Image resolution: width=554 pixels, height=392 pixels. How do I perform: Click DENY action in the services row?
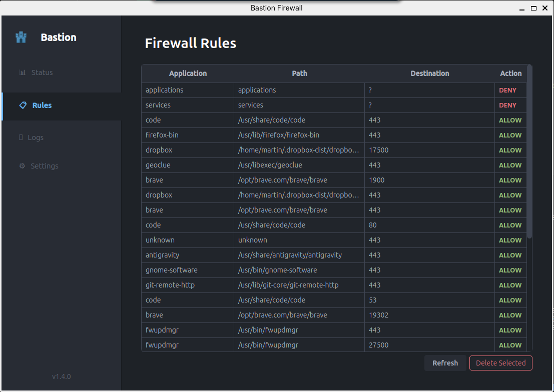coord(507,105)
